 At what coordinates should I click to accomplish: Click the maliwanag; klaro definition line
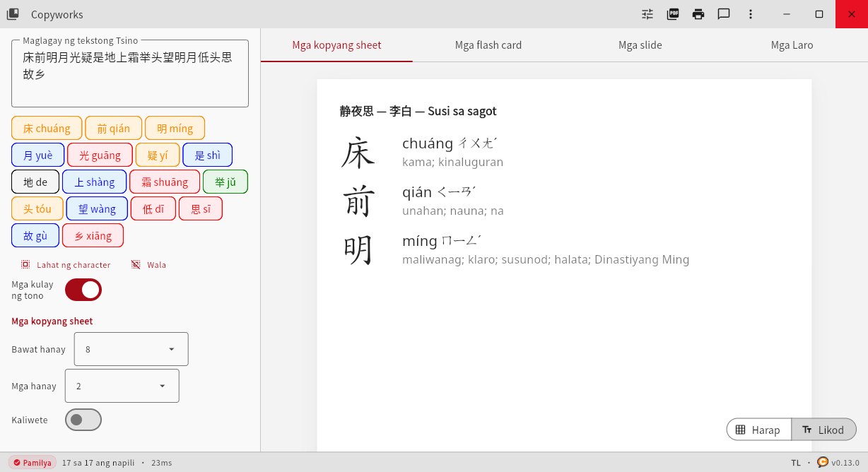point(546,259)
